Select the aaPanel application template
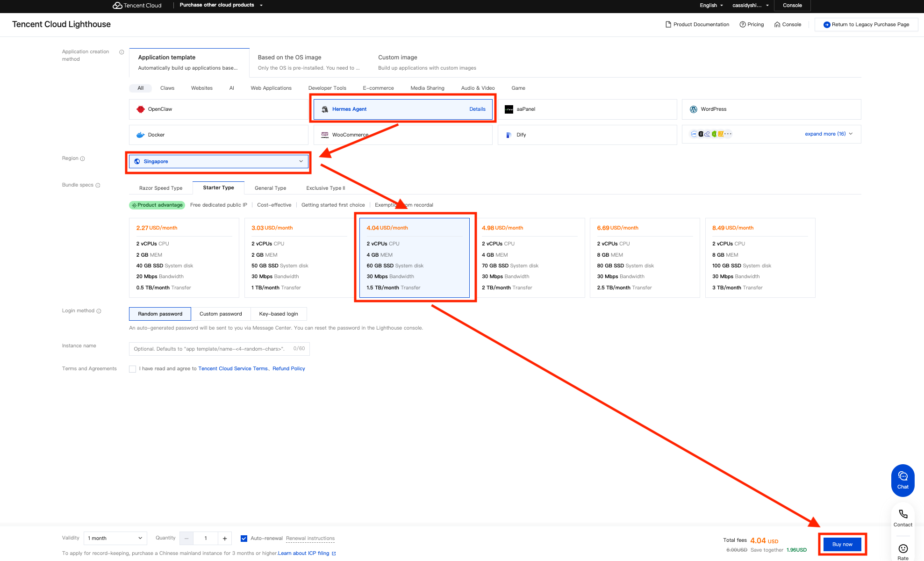The width and height of the screenshot is (924, 561). tap(587, 109)
